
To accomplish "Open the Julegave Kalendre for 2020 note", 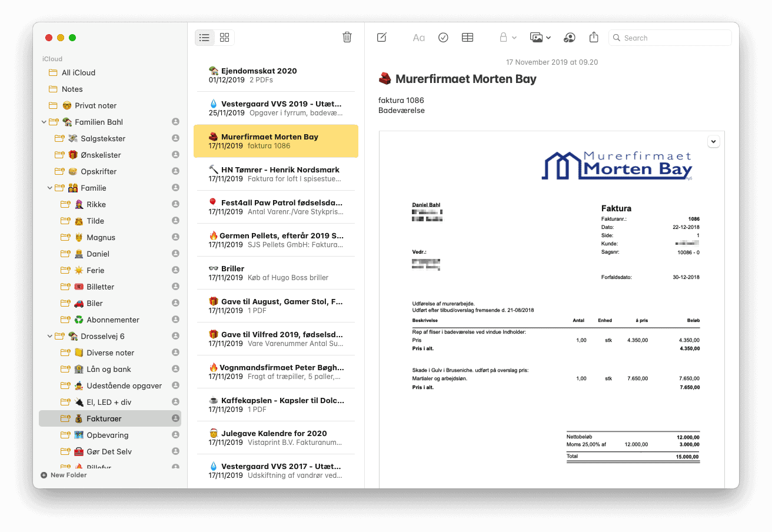I will click(276, 437).
